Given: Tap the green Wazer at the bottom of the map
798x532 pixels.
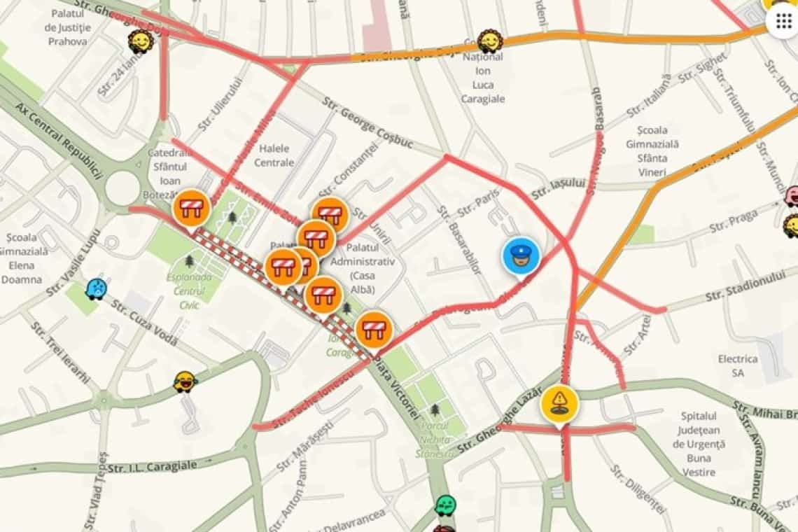Looking at the screenshot, I should (445, 505).
